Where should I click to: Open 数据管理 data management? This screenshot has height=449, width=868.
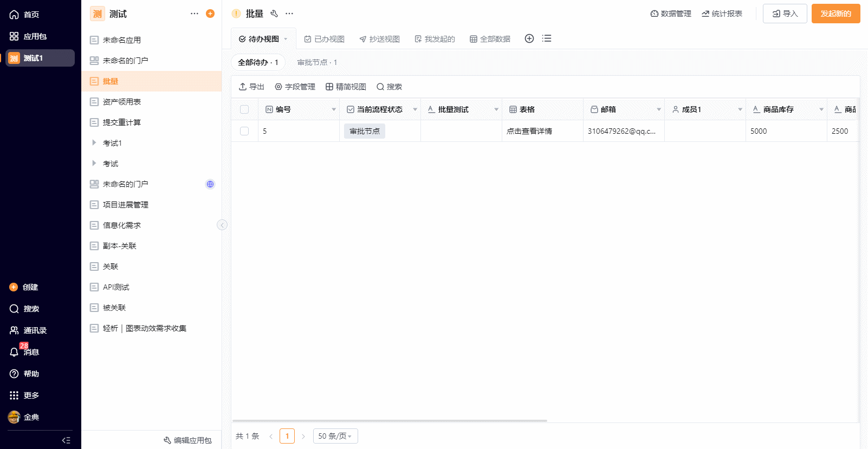(671, 14)
